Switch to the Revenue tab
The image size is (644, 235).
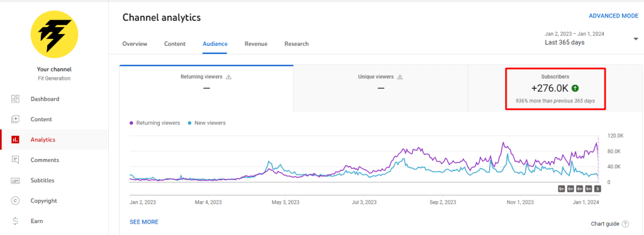tap(256, 44)
